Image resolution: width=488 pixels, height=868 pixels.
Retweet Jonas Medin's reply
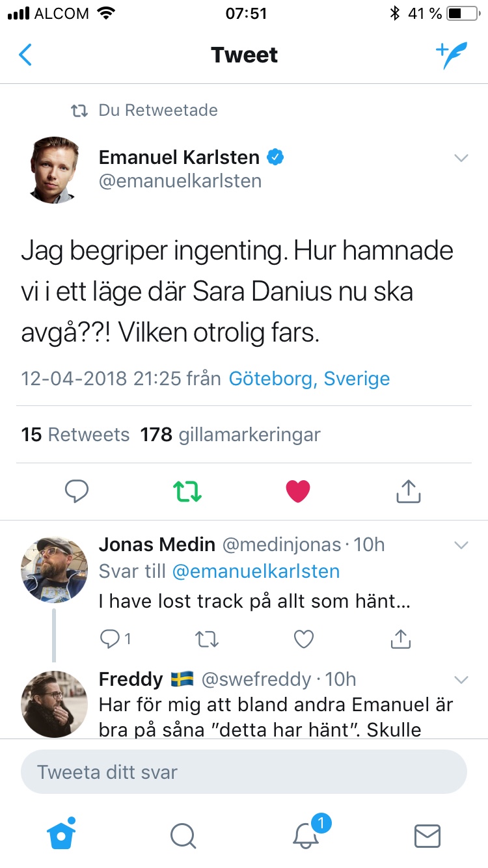point(208,640)
